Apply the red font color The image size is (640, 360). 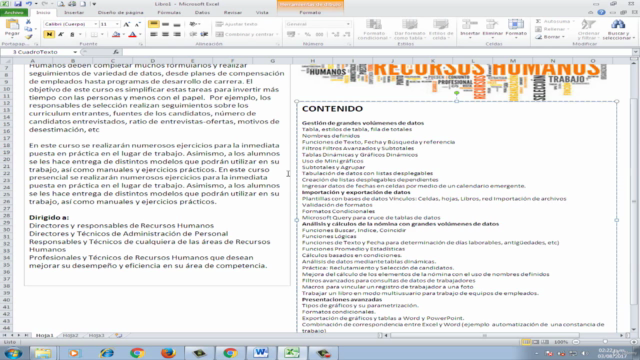[132, 35]
